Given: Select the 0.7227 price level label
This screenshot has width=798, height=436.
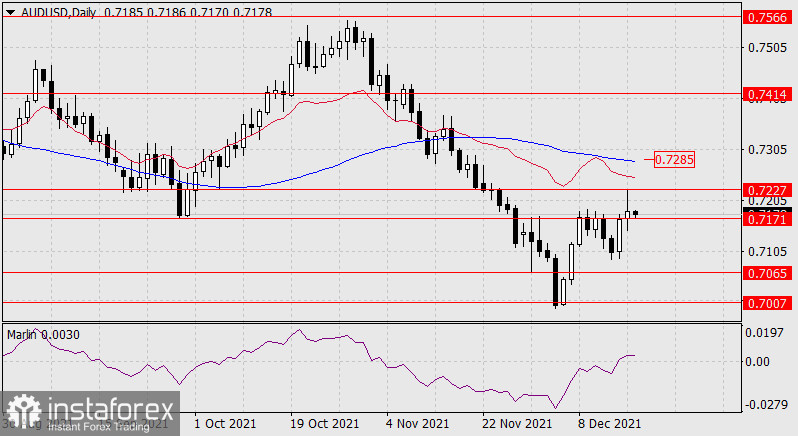Looking at the screenshot, I should coord(768,189).
